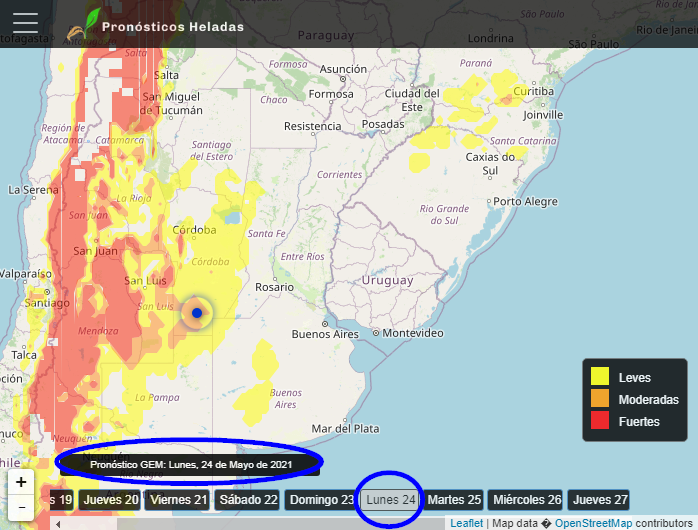Image resolution: width=698 pixels, height=530 pixels.
Task: Click the Mendoza province label
Action: click(98, 331)
